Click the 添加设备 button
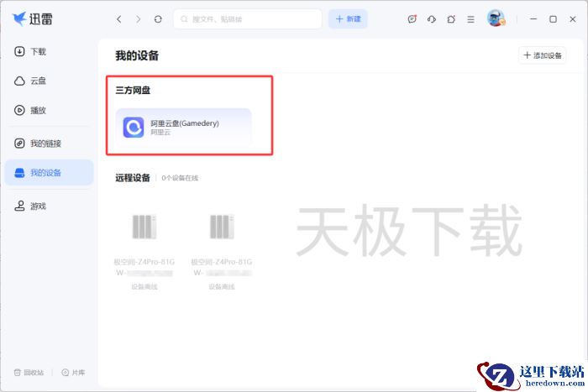The height and width of the screenshot is (392, 588). point(543,55)
